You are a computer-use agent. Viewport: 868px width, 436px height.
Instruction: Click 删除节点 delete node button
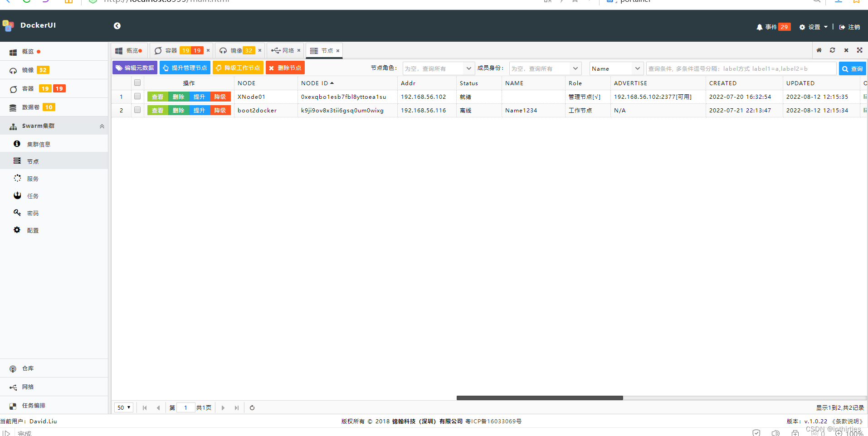click(x=285, y=68)
